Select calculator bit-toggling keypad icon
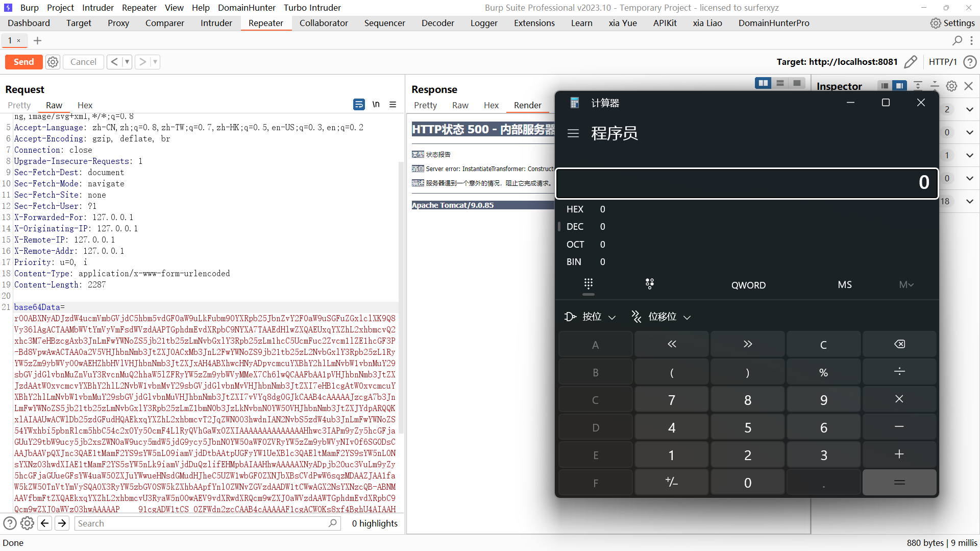This screenshot has width=980, height=551. (650, 284)
